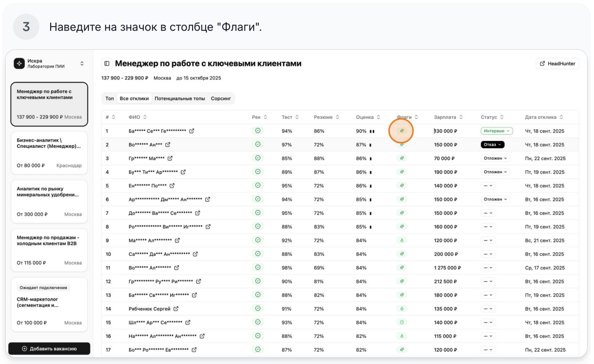Click Добавить вакансию button
The width and height of the screenshot is (594, 364).
pos(49,348)
